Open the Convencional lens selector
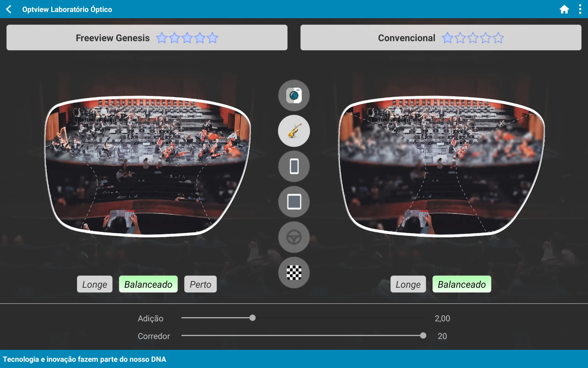 [441, 37]
